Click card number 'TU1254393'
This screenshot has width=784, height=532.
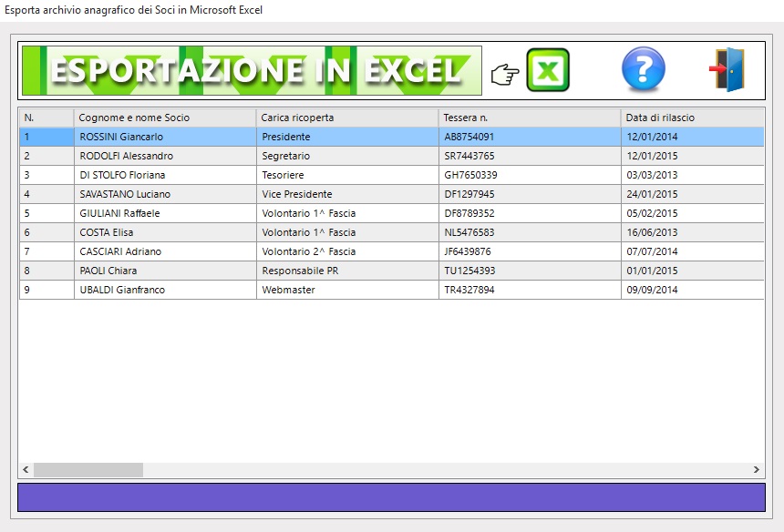[x=470, y=271]
